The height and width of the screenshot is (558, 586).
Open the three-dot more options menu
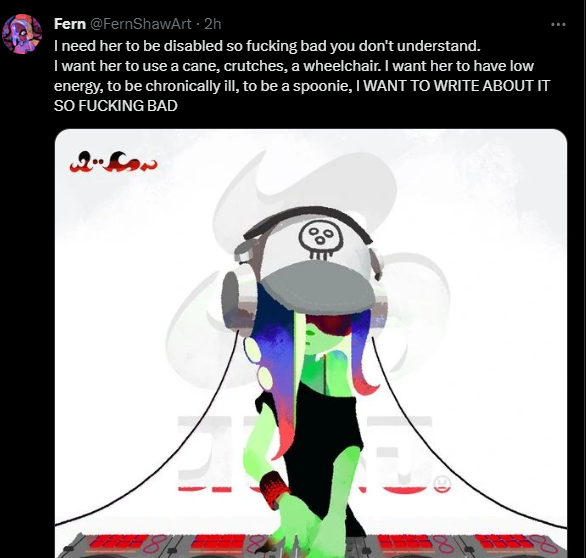click(x=558, y=25)
